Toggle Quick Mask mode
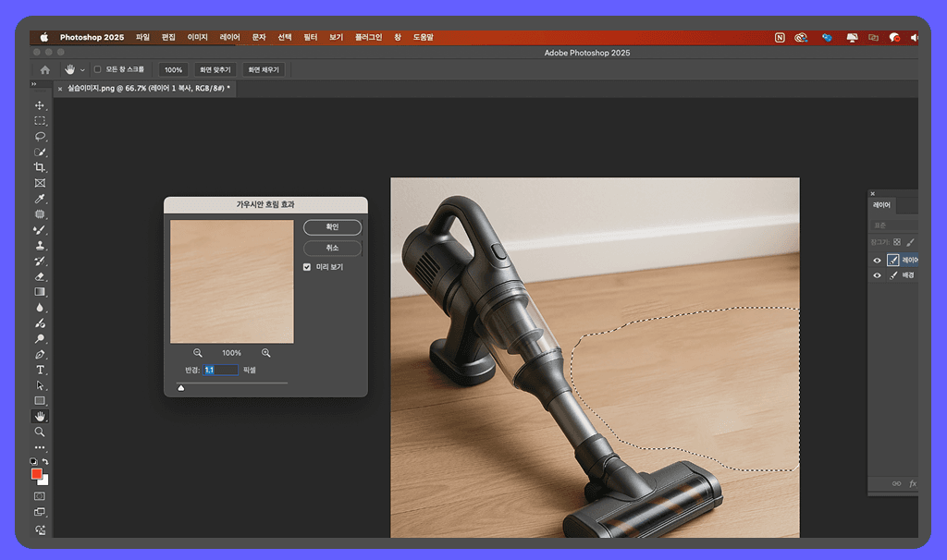 (40, 496)
